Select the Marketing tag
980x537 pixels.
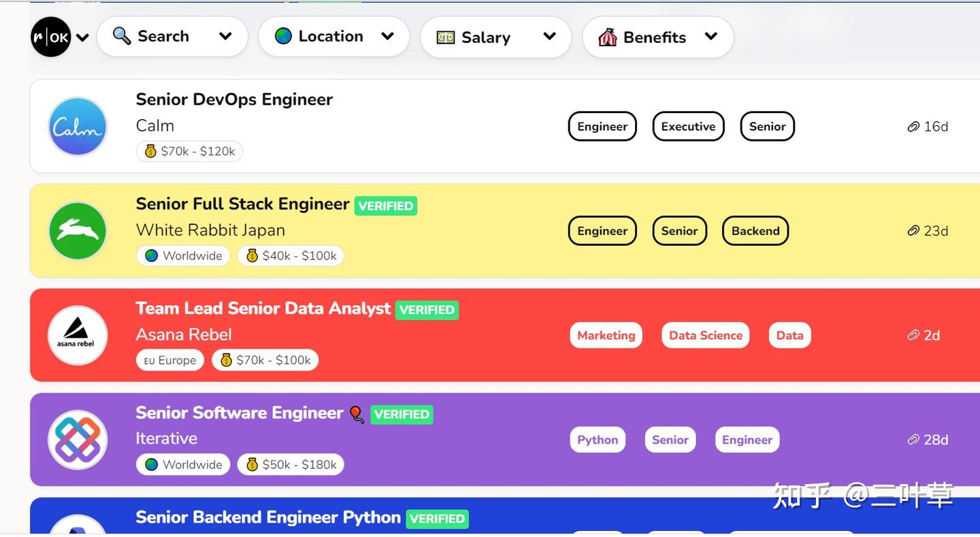pyautogui.click(x=606, y=336)
